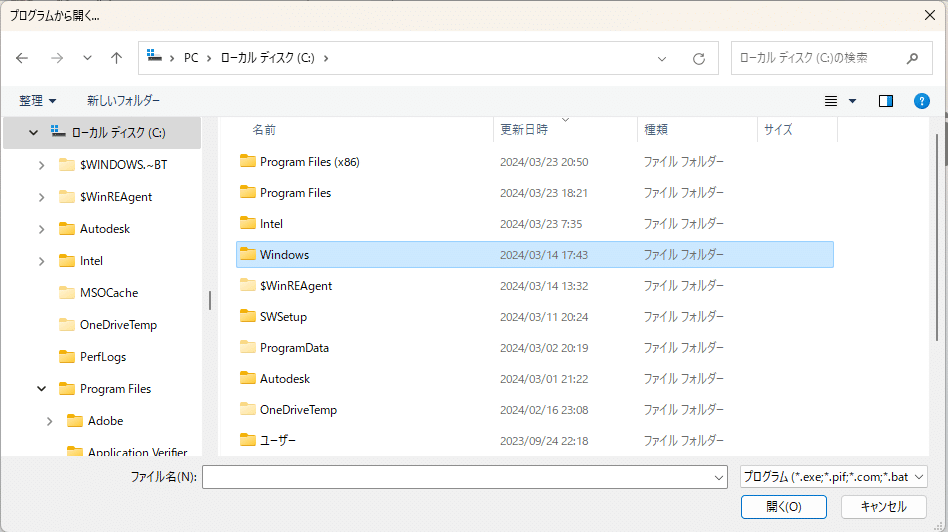Expand chevron after ローカル ディスク (C:) breadcrumb
This screenshot has width=948, height=532.
click(x=326, y=58)
